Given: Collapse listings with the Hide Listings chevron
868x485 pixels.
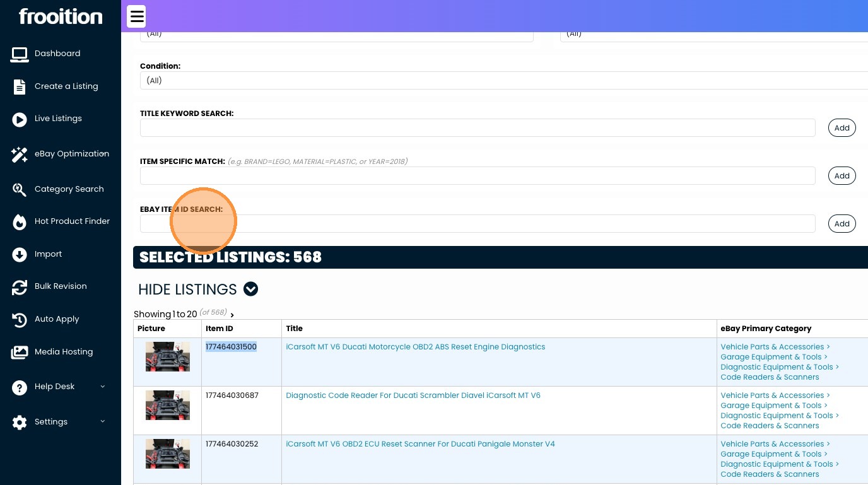Looking at the screenshot, I should click(251, 289).
